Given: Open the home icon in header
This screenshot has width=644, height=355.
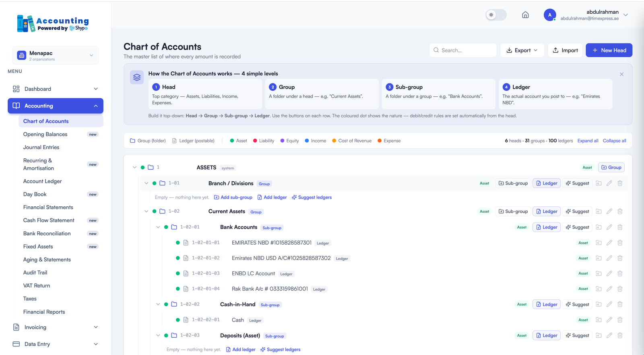Looking at the screenshot, I should click(x=525, y=15).
